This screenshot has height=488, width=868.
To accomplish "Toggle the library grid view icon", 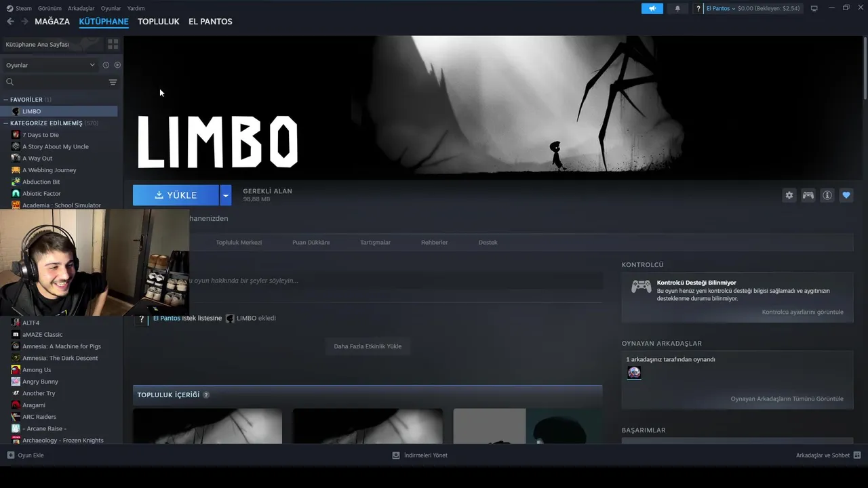I will pos(113,44).
